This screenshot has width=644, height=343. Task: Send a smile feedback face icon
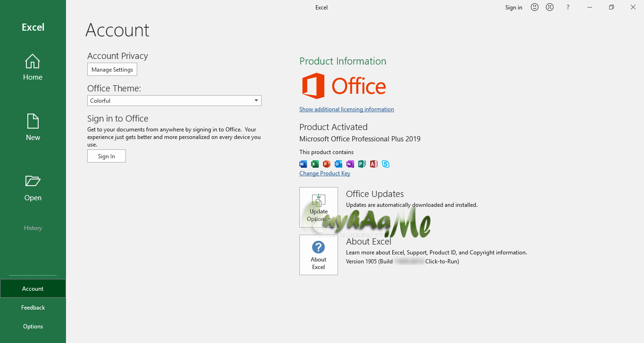click(535, 7)
